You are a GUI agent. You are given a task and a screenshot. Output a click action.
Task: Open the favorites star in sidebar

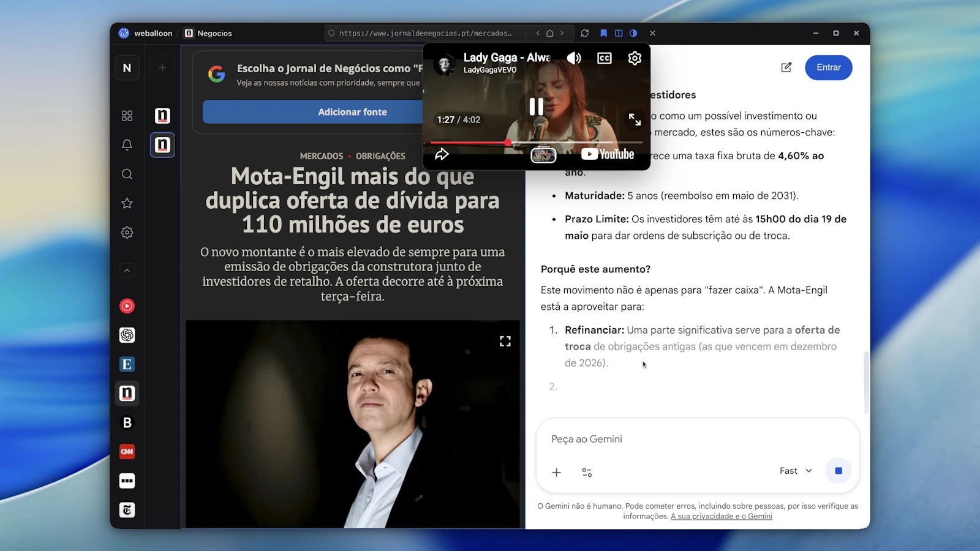click(x=127, y=203)
